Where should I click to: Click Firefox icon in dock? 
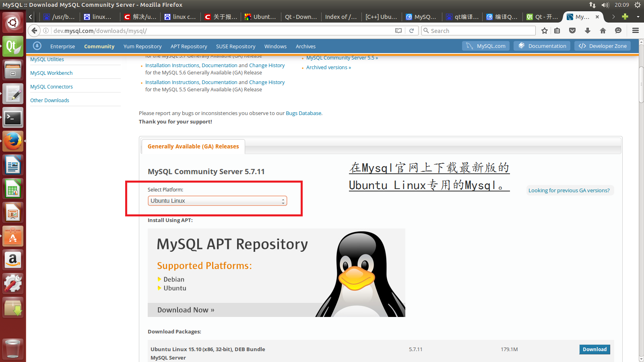[x=13, y=142]
